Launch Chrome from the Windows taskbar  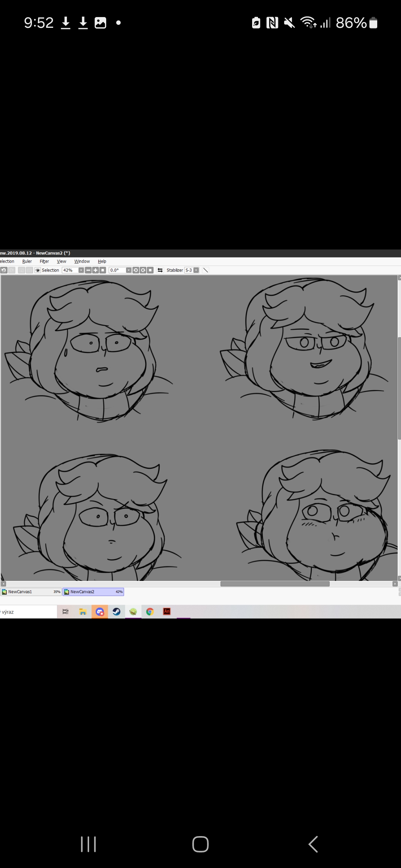tap(150, 612)
